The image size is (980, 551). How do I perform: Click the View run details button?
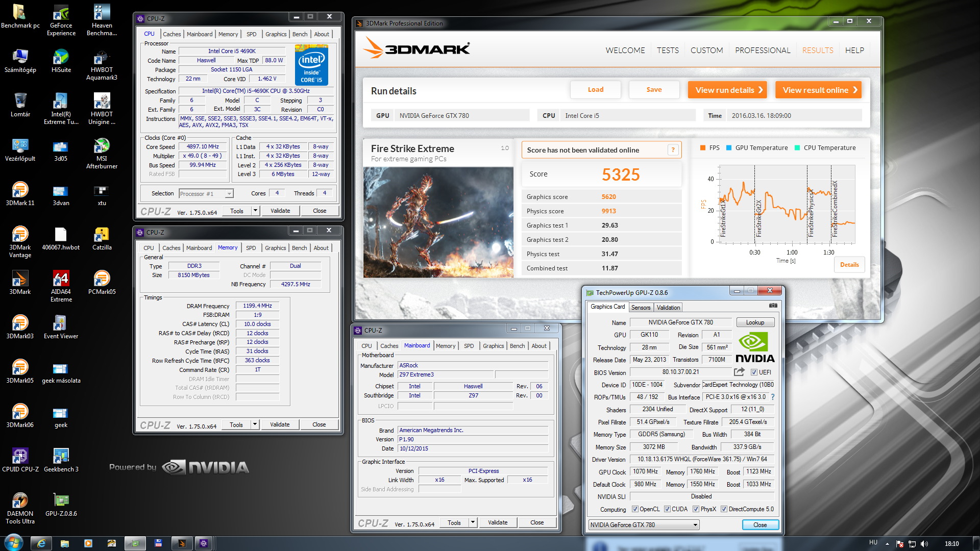click(x=728, y=90)
